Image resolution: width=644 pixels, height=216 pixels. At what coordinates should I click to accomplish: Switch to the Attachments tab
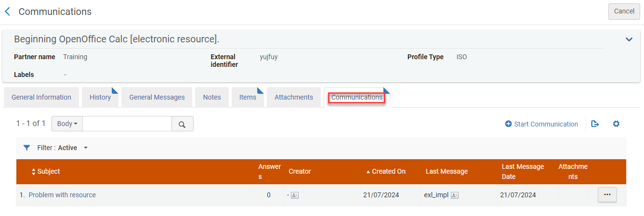tap(293, 97)
